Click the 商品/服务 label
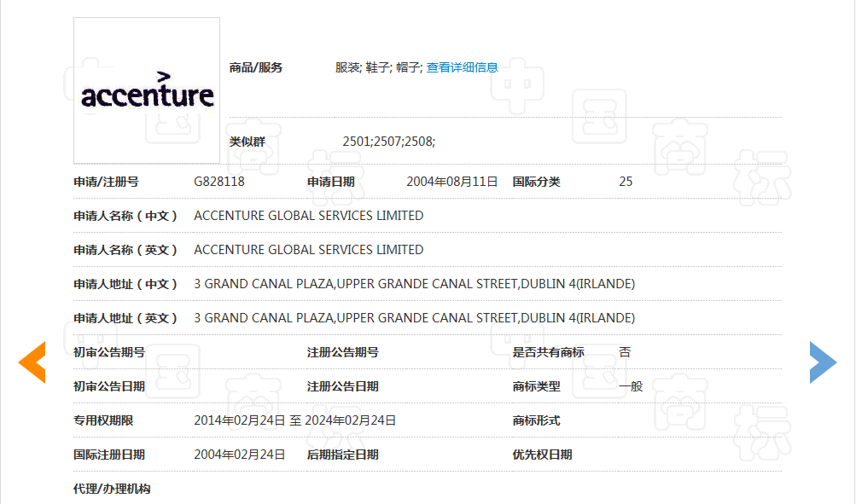Image resolution: width=856 pixels, height=504 pixels. 255,67
